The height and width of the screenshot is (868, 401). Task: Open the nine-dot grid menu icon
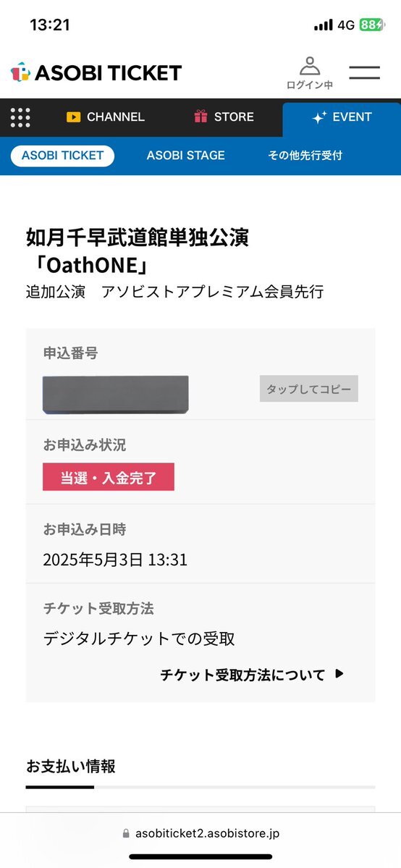pos(20,117)
